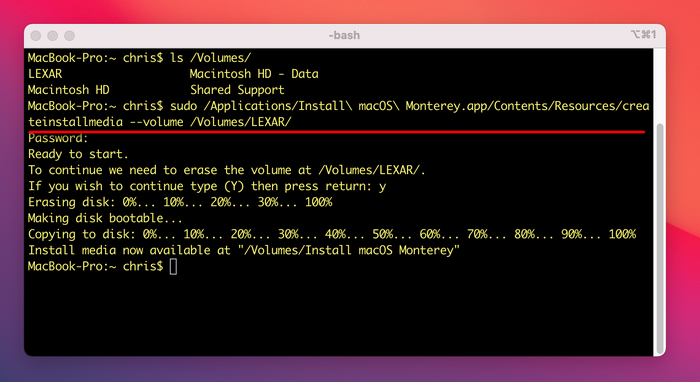This screenshot has height=382, width=700.
Task: Click the LEXAR volume name in listing
Action: 45,74
